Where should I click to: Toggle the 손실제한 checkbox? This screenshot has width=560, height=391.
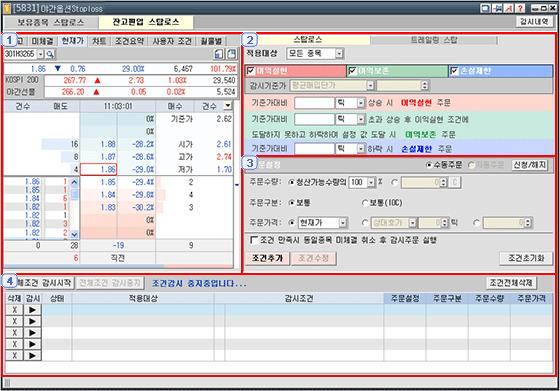pyautogui.click(x=454, y=71)
